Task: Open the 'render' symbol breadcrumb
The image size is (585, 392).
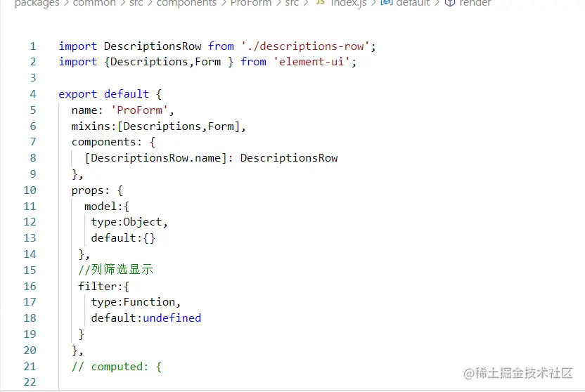Action: click(x=475, y=3)
